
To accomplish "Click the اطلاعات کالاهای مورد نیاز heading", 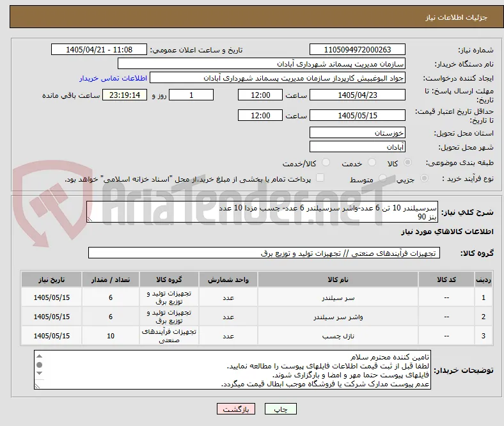I will coord(447,232).
